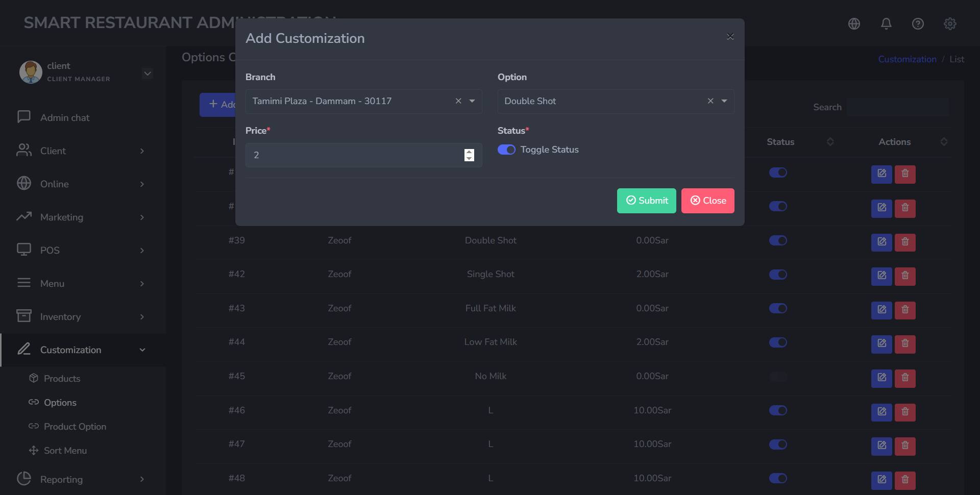The width and height of the screenshot is (980, 495).
Task: Toggle status for row #48
Action: (778, 478)
